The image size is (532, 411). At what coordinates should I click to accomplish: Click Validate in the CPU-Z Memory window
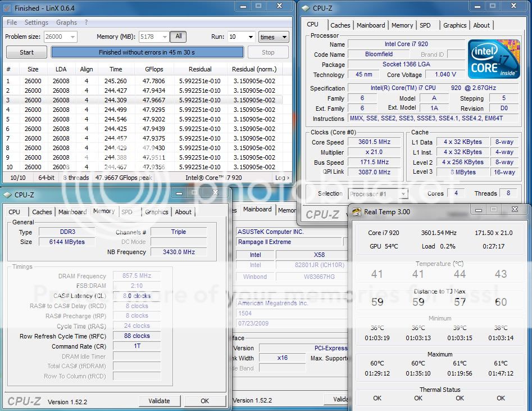159,401
